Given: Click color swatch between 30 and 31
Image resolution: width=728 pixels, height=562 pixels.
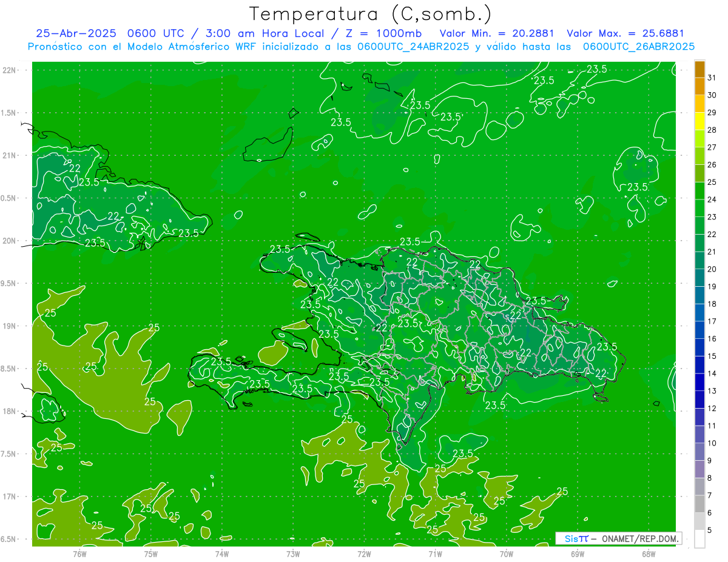Looking at the screenshot, I should coord(699,87).
